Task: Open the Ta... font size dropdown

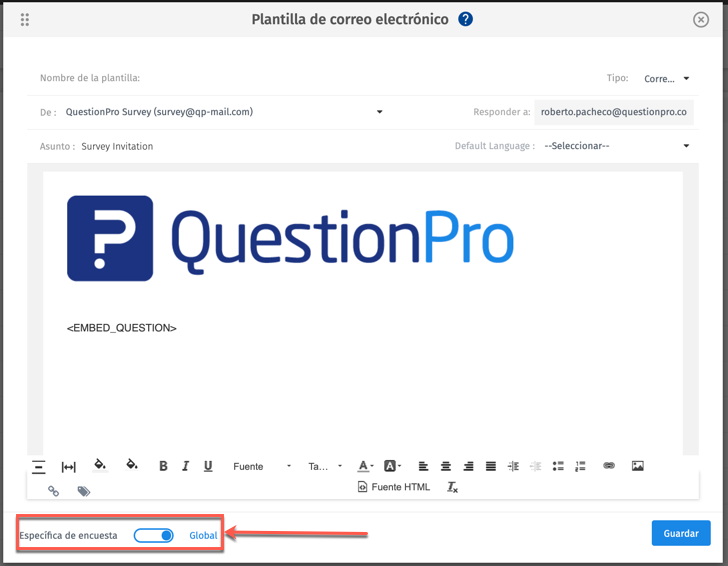Action: [325, 466]
